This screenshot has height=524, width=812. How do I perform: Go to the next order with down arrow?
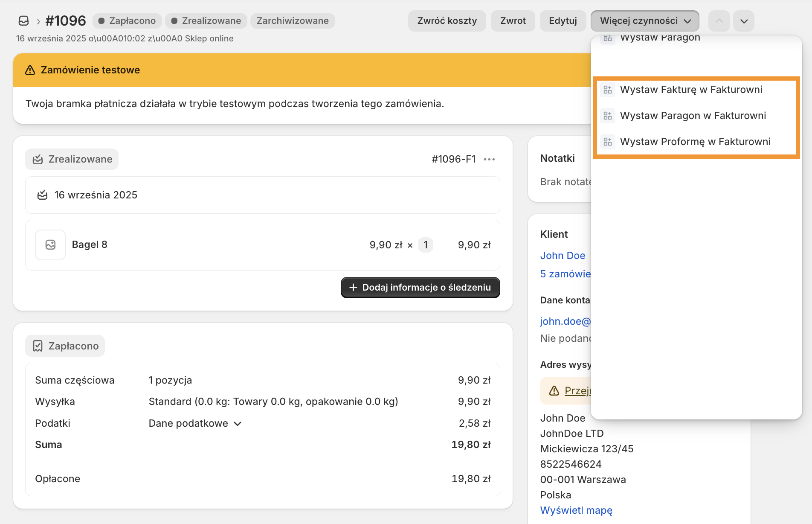pyautogui.click(x=744, y=21)
